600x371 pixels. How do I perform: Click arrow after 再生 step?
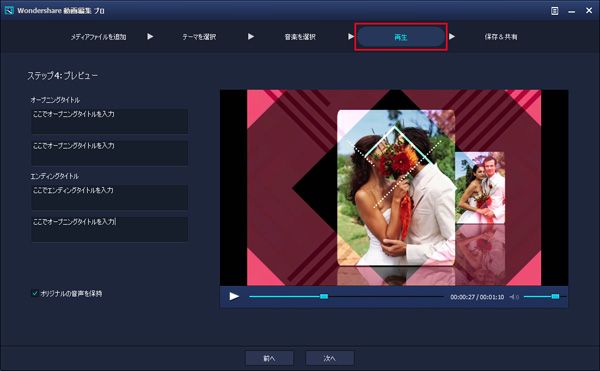tap(452, 37)
